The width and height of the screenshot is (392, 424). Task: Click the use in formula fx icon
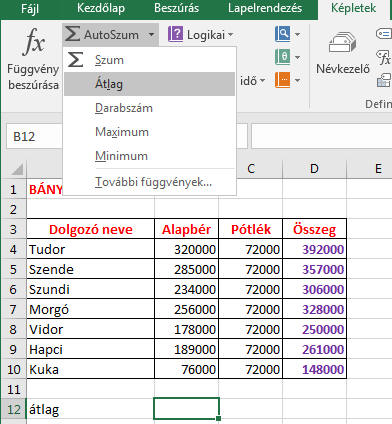click(x=384, y=58)
